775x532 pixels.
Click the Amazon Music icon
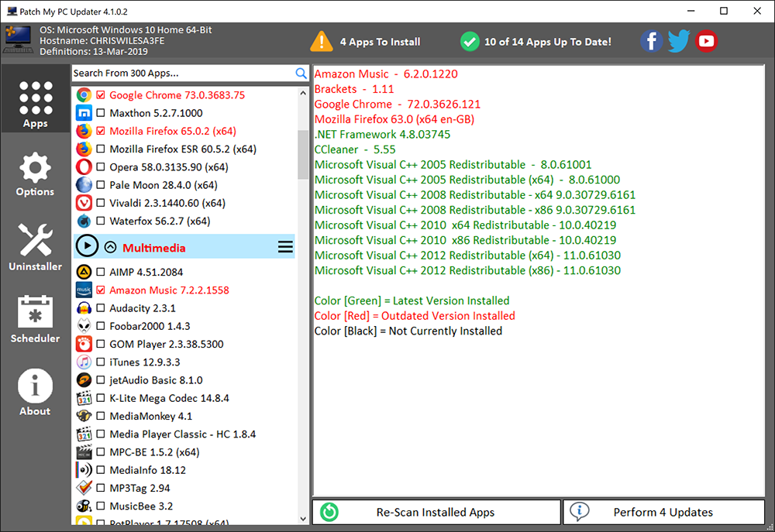84,290
